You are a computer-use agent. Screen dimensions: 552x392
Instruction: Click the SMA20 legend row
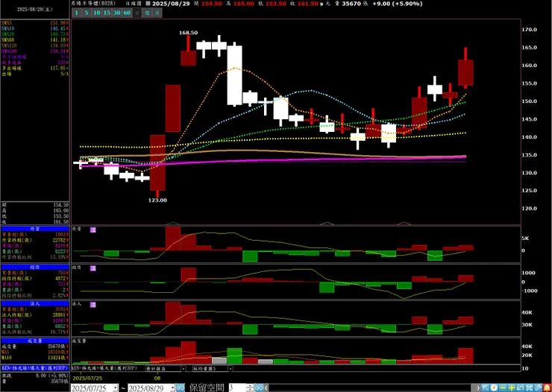tap(35, 34)
